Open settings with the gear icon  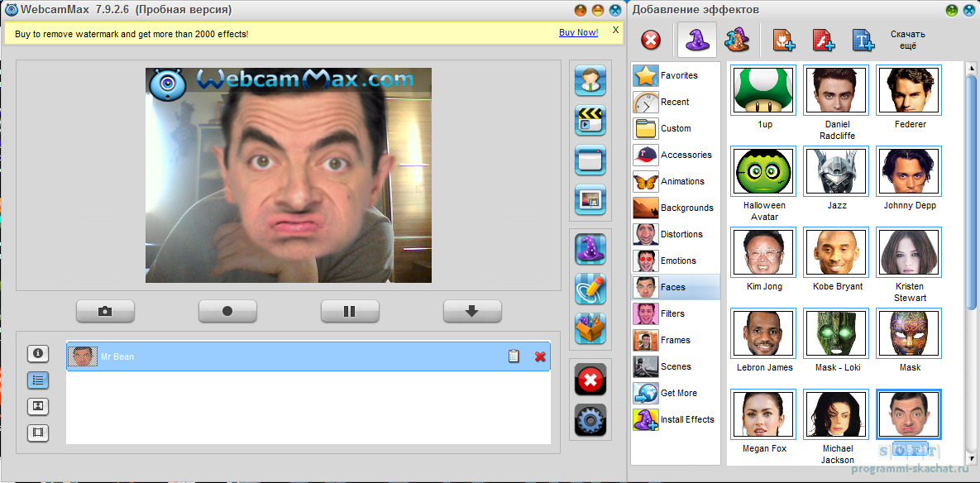coord(590,420)
